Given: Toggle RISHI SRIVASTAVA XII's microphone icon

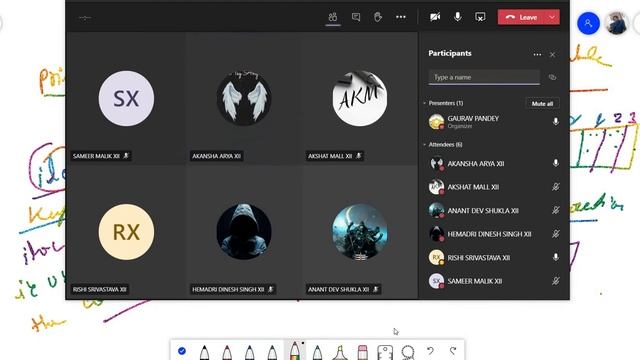Looking at the screenshot, I should [556, 257].
